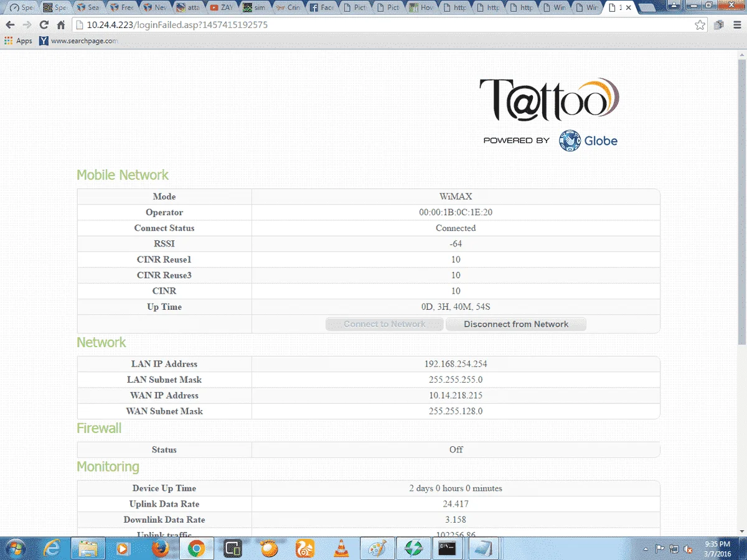This screenshot has height=560, width=747.
Task: Open the Command Prompt taskbar icon
Action: (448, 548)
